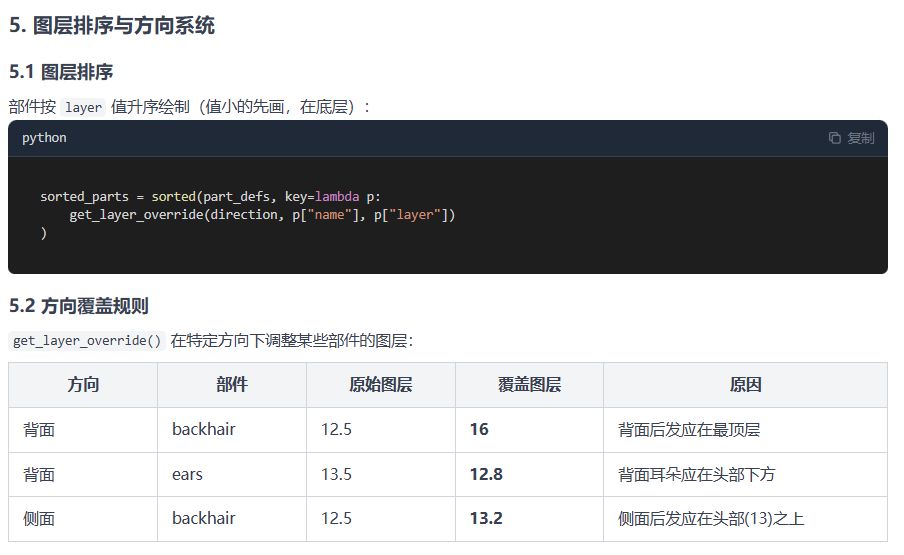Click the 原因 column header
This screenshot has height=555, width=904.
point(745,385)
